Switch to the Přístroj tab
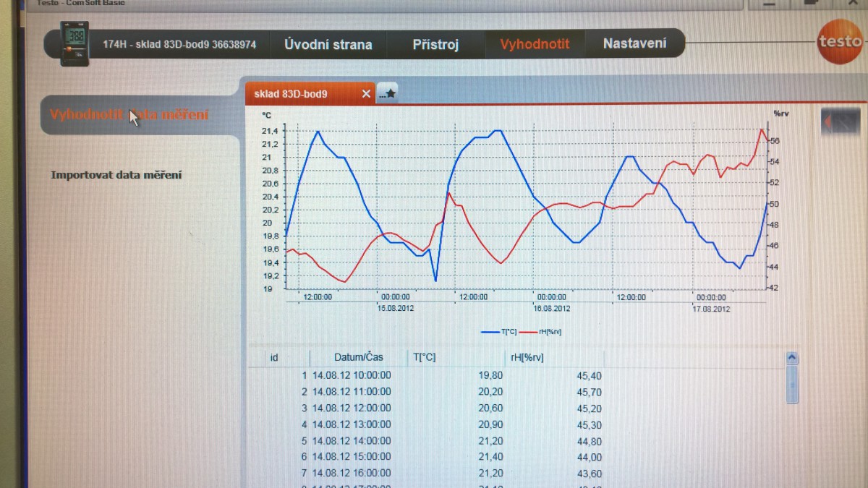The height and width of the screenshot is (488, 868). tap(435, 44)
